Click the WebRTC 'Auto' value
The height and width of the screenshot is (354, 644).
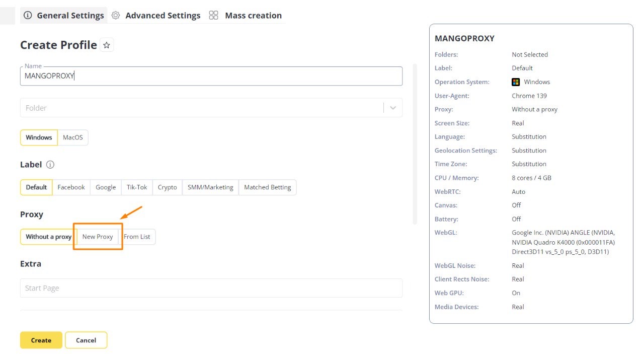pyautogui.click(x=519, y=191)
